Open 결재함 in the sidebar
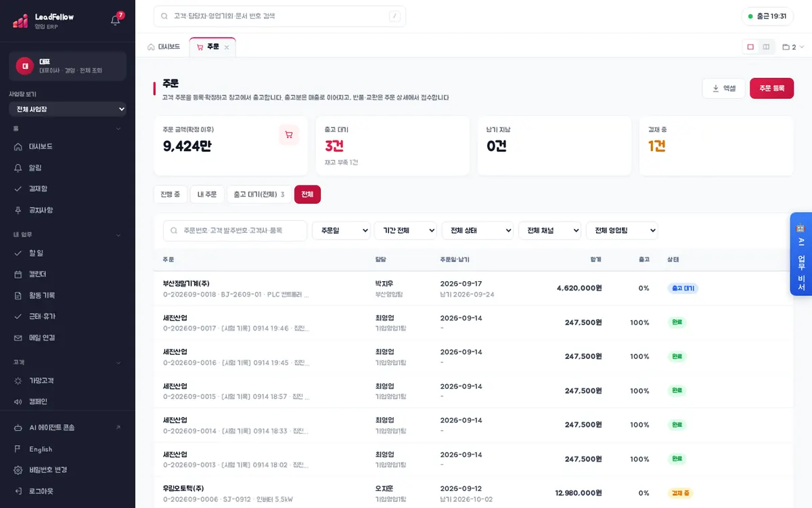 (68, 188)
